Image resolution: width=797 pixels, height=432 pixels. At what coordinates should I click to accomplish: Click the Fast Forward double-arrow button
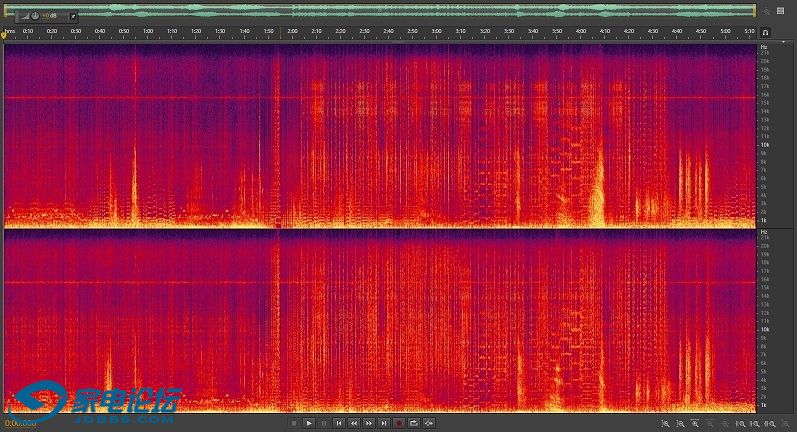click(x=369, y=423)
